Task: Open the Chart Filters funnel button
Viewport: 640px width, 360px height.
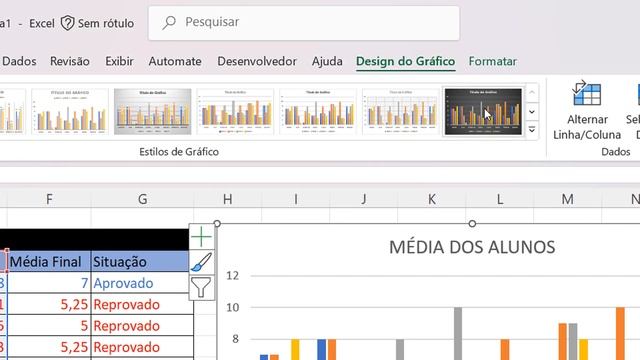Action: pos(201,288)
